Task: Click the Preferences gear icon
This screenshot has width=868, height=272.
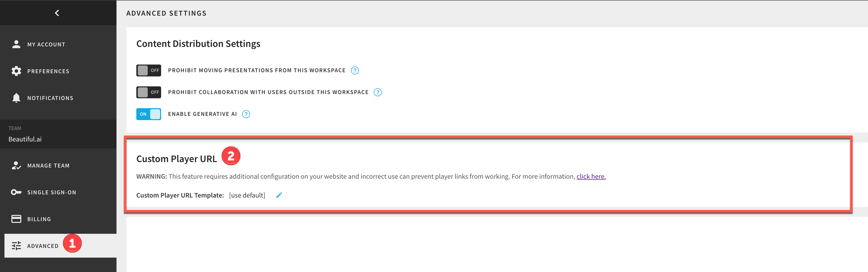Action: [16, 71]
